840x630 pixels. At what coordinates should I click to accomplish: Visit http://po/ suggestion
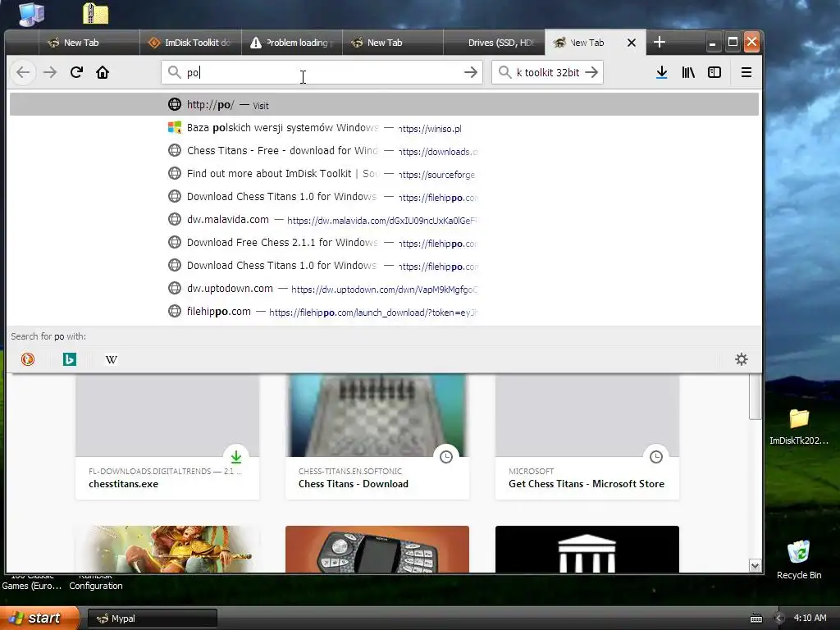click(384, 104)
